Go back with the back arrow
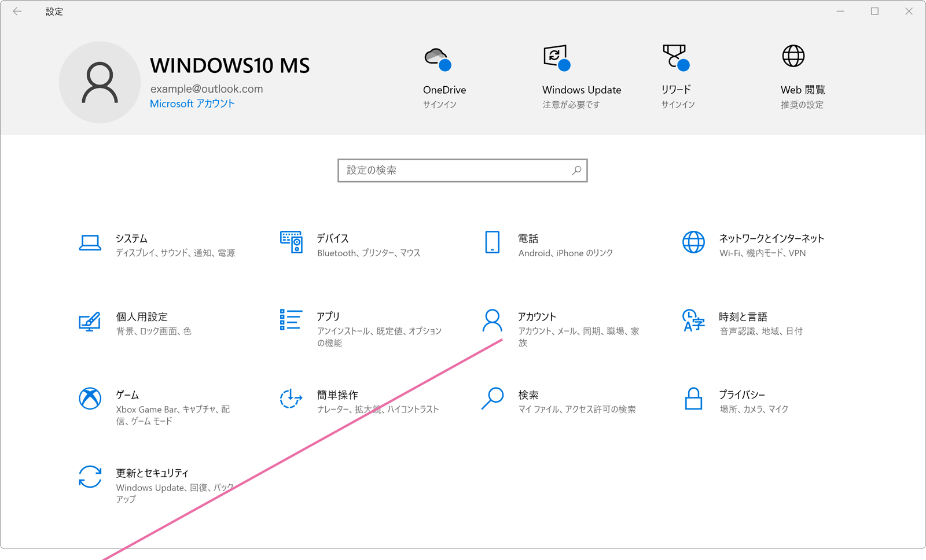926x560 pixels. 17,12
